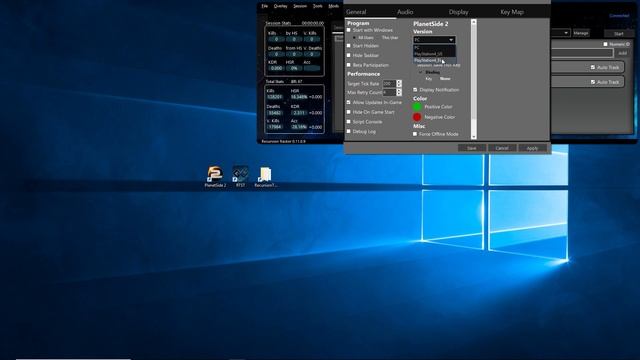The width and height of the screenshot is (640, 360).
Task: Click the Session Stats heading
Action: click(278, 23)
